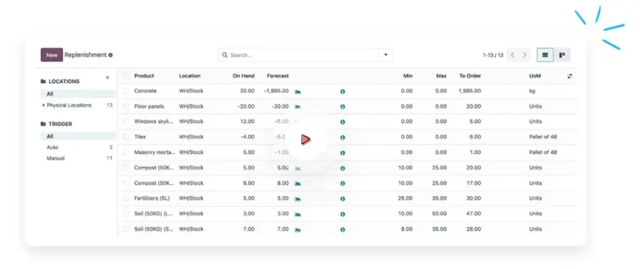Click the green info icon for Floor panels
Image resolution: width=644 pixels, height=269 pixels.
click(x=342, y=106)
